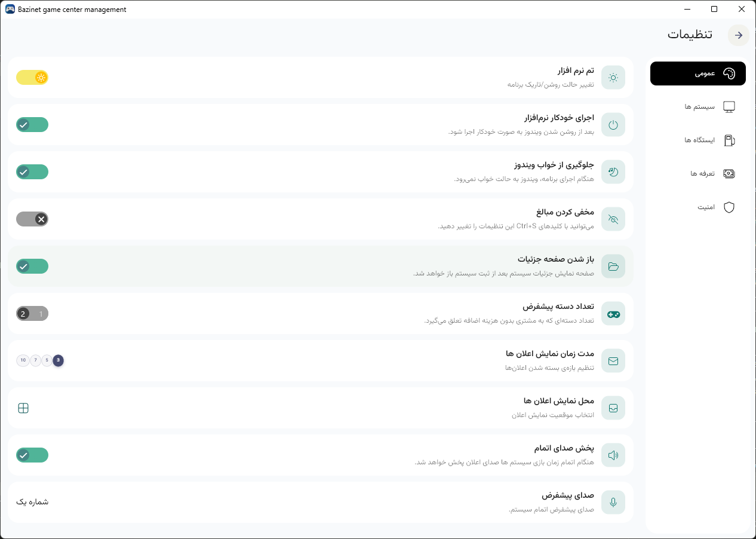756x539 pixels.
Task: Click the sun icon of تم نرم افزار
Action: click(x=613, y=78)
